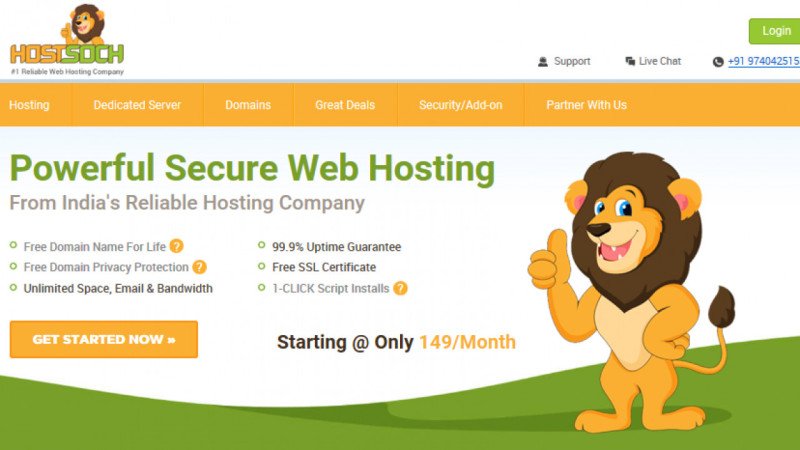Click the Live Chat bubble icon
This screenshot has width=800, height=450.
click(630, 61)
